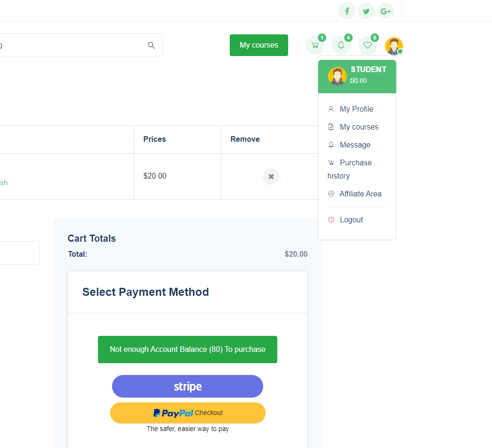Toggle the user avatar dropdown menu
The image size is (492, 448).
[394, 46]
